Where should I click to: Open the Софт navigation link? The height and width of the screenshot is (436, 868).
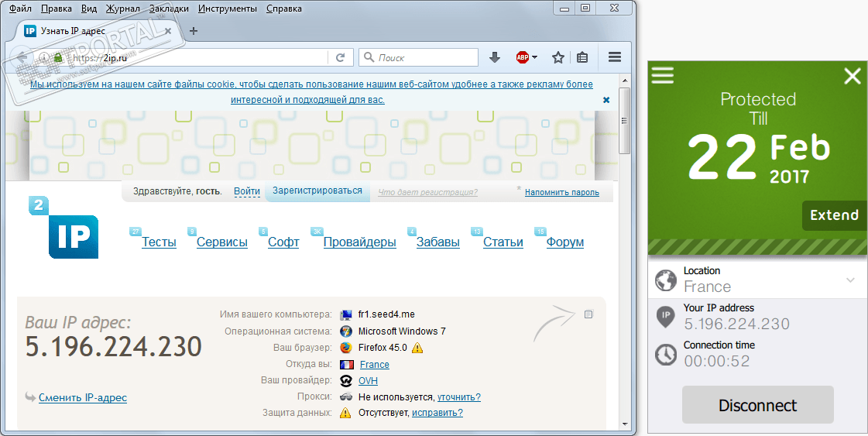283,242
